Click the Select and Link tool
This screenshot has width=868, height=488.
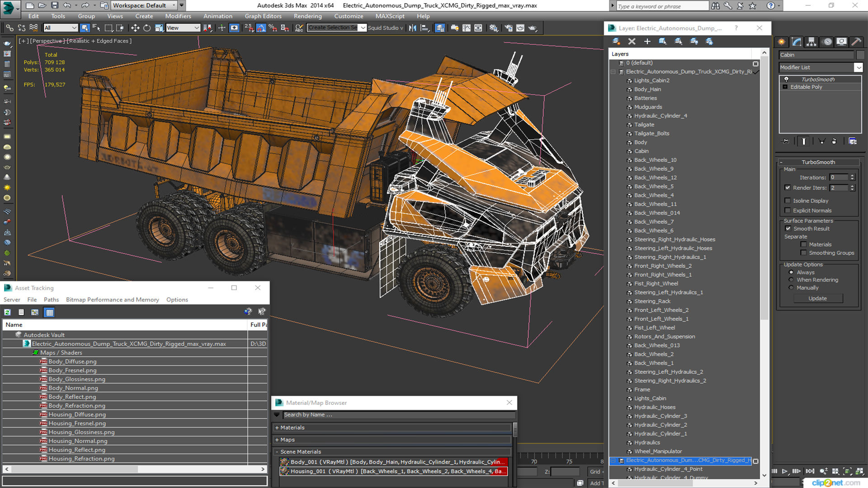point(9,28)
